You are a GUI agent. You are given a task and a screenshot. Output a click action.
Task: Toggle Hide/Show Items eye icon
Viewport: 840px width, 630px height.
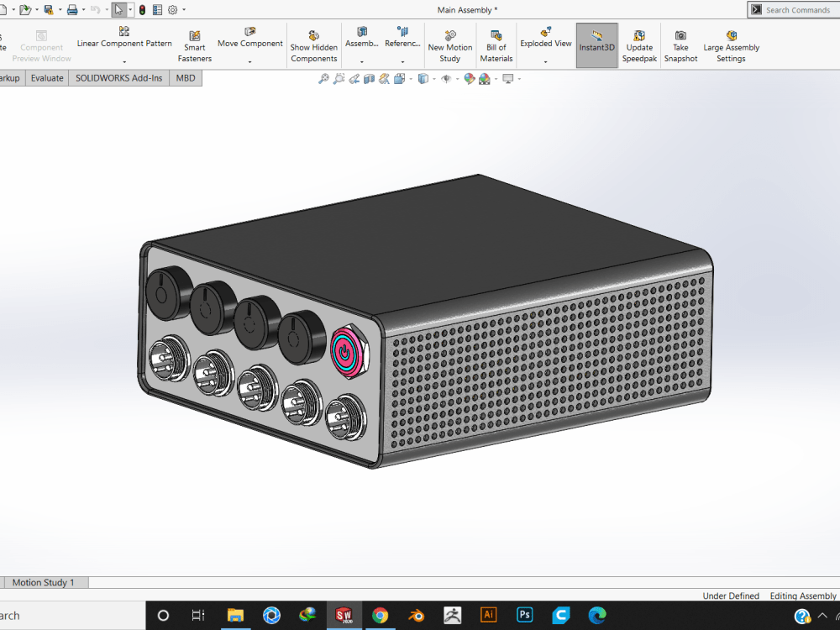[x=446, y=79]
